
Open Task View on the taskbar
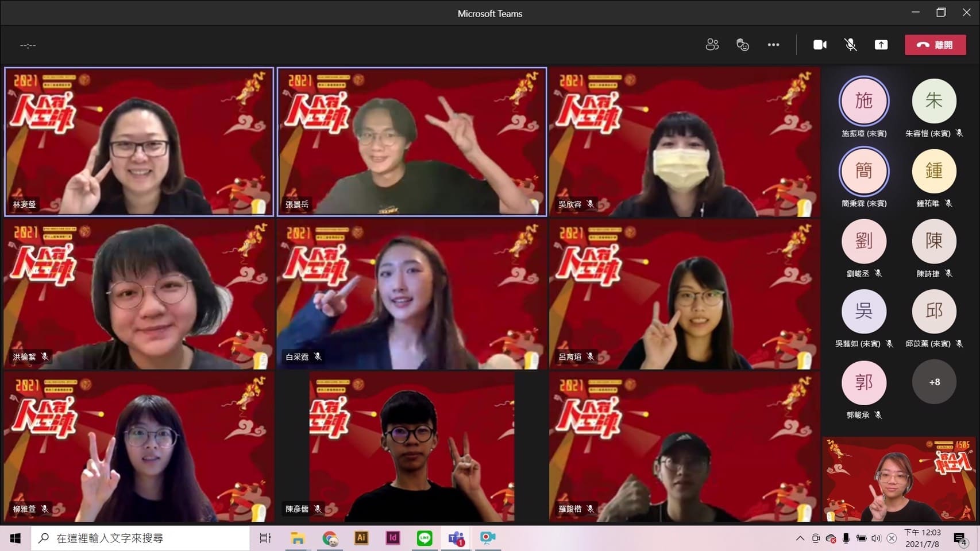[x=265, y=538]
